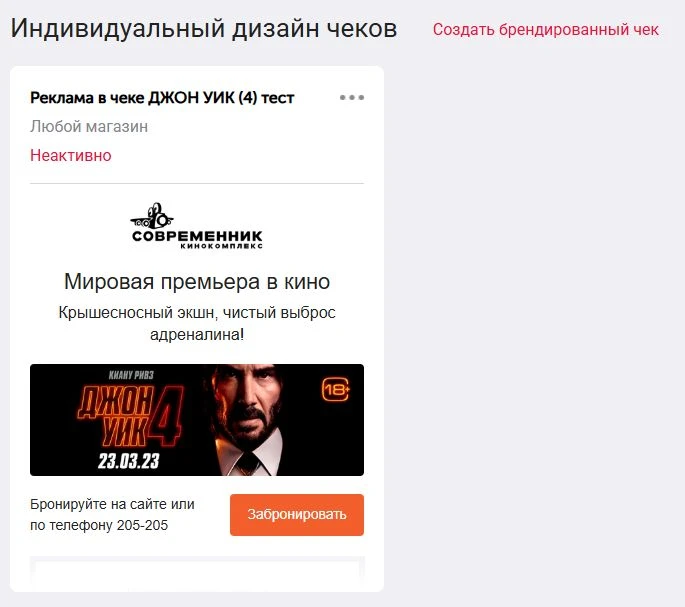Click the 23.03.23 release date on banner
Screen dimensions: 685x607
129,461
